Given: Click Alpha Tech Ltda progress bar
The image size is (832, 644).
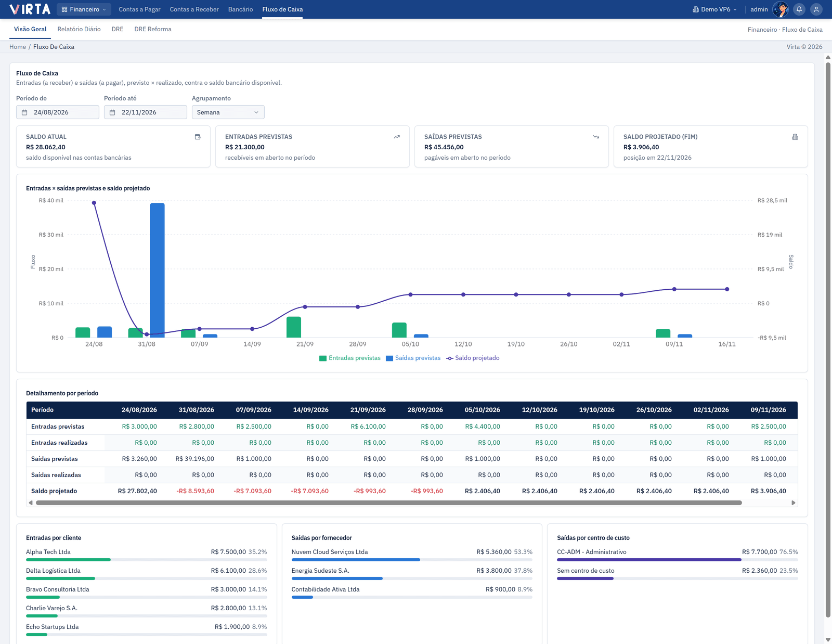Looking at the screenshot, I should 146,560.
